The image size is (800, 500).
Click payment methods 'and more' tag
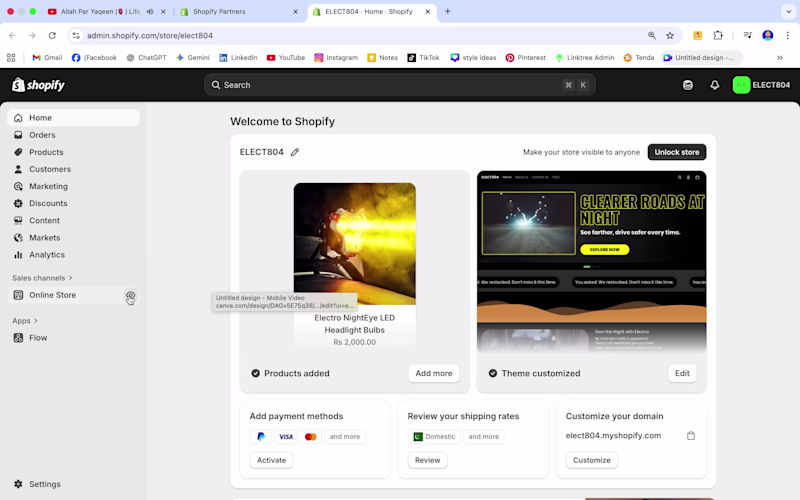344,437
